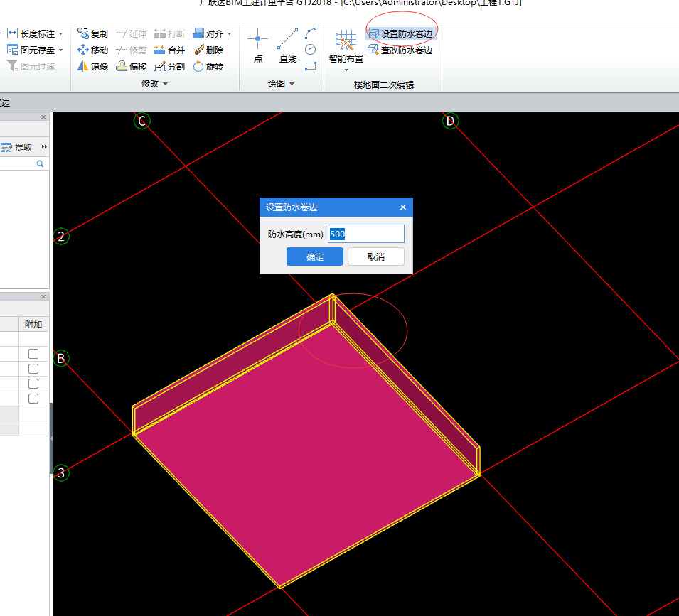Expand the 绘图 group dropdown
The height and width of the screenshot is (616, 679).
tap(292, 84)
